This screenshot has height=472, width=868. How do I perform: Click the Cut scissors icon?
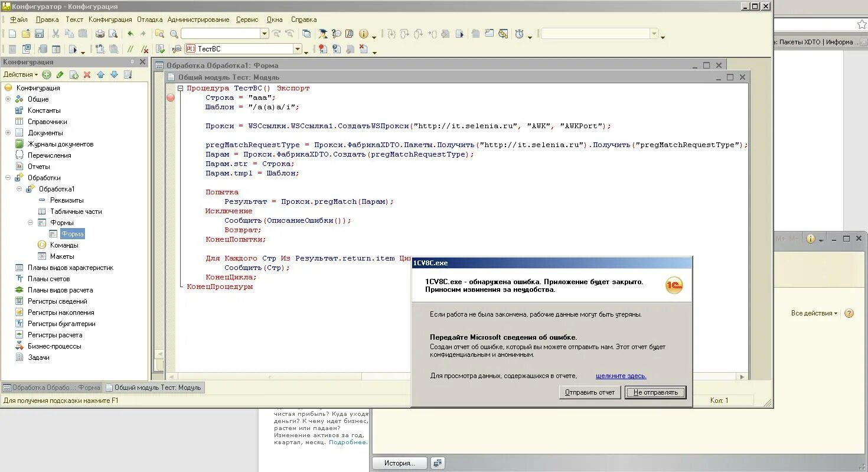pos(56,34)
